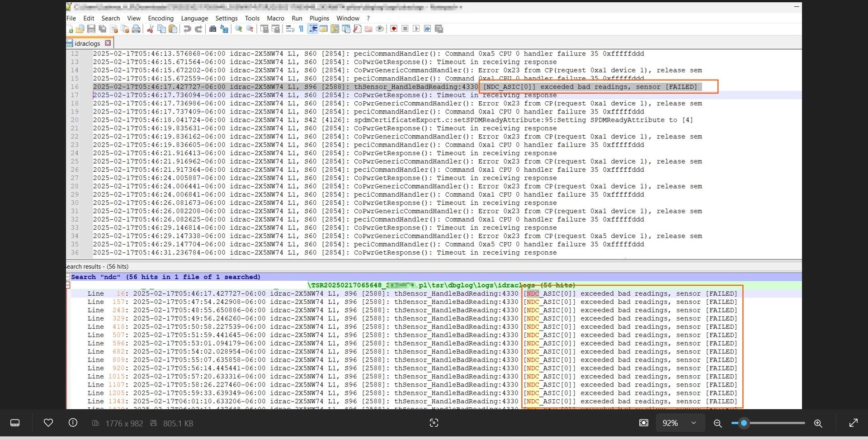Collapse the idraclogs file result node

coord(68,285)
